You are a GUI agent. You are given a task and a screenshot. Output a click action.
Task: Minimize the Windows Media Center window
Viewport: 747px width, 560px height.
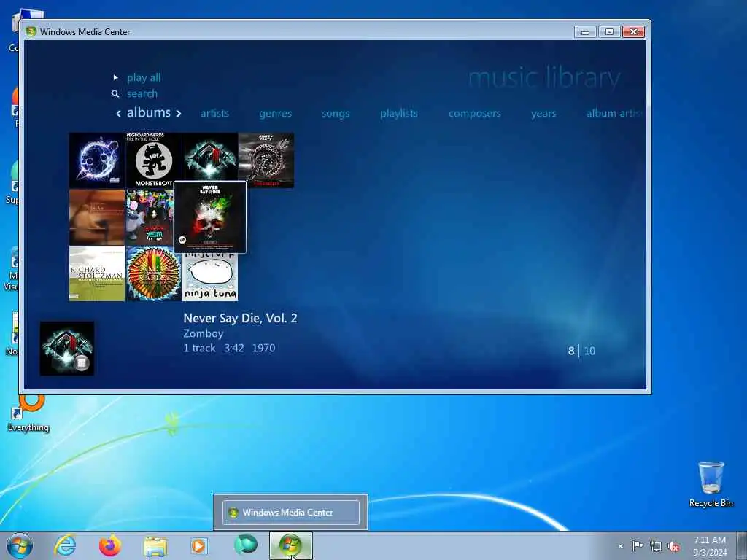(586, 32)
